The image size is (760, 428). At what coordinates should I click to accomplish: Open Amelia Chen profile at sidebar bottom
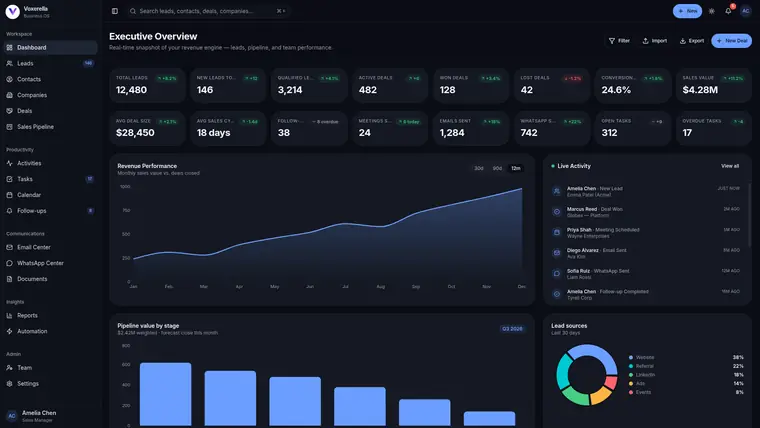point(50,416)
